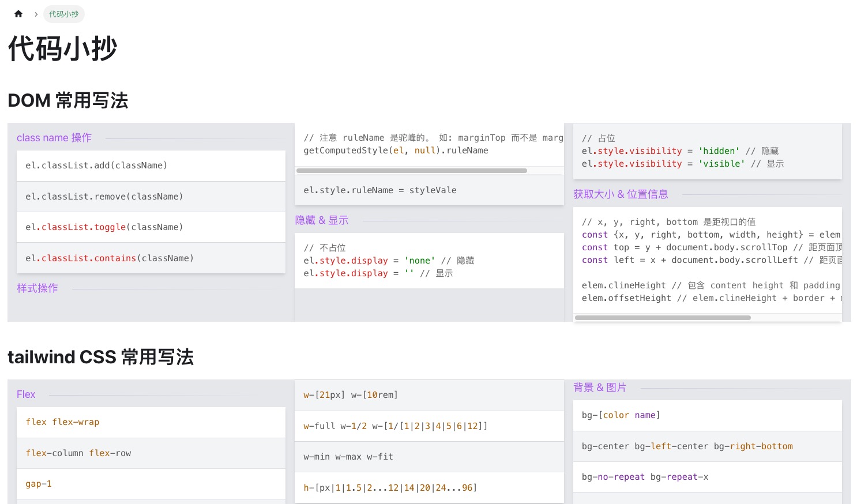The width and height of the screenshot is (857, 504).
Task: Select the el.classList.remove(className) row
Action: click(x=151, y=197)
